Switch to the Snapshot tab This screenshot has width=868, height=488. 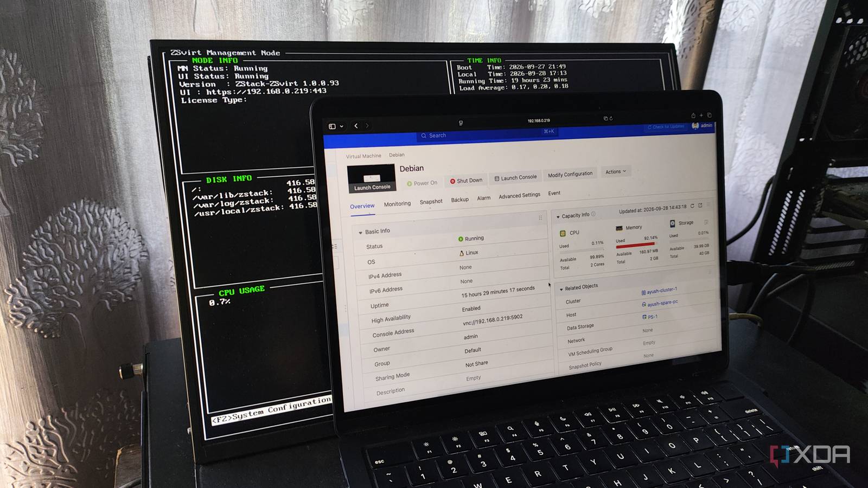[431, 202]
